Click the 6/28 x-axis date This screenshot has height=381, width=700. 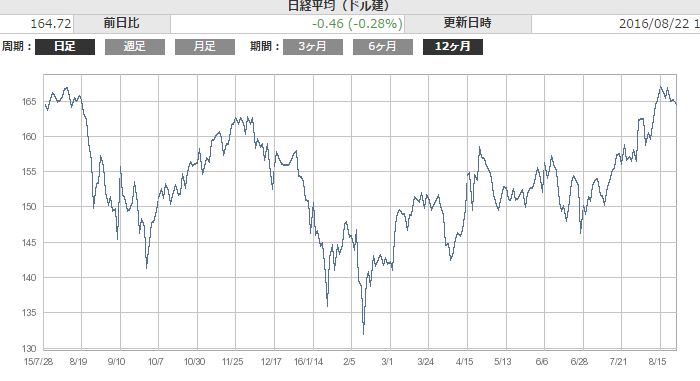pos(579,362)
